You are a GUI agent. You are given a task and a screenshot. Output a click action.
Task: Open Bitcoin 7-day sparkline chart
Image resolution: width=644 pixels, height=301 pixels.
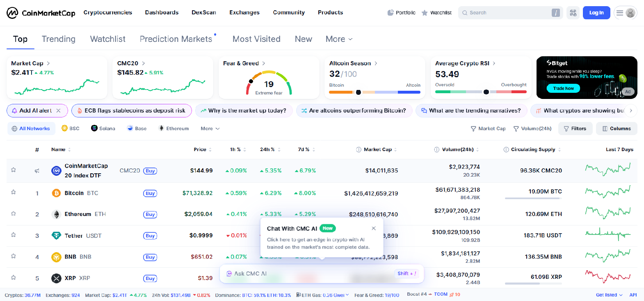(608, 191)
